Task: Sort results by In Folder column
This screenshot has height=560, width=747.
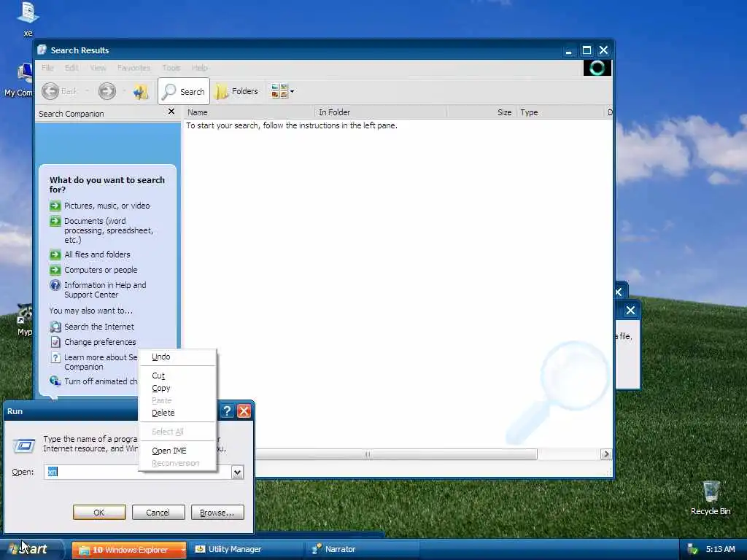Action: click(380, 112)
